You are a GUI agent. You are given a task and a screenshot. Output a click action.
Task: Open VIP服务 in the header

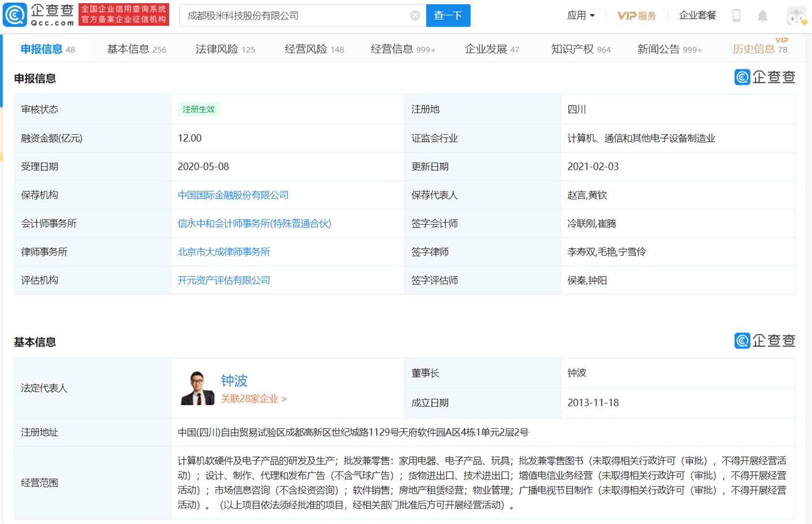[637, 16]
